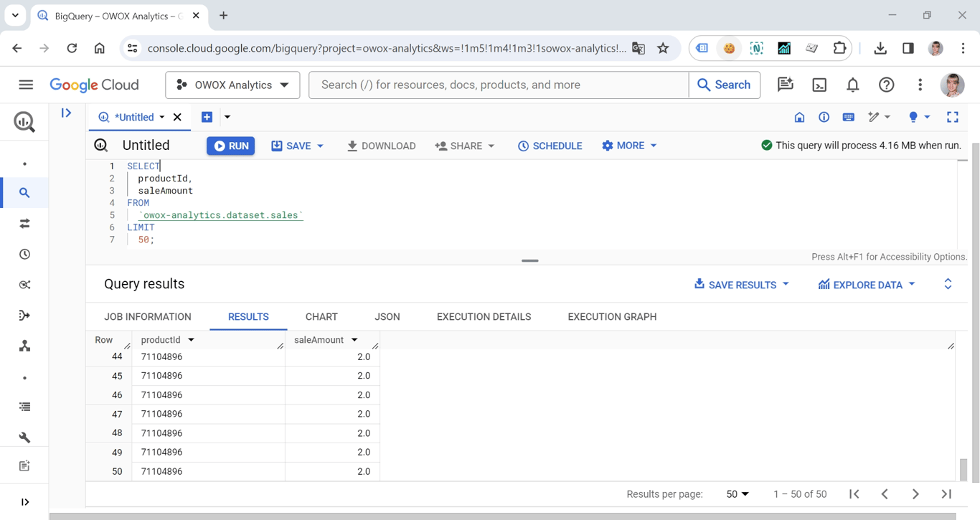Viewport: 980px width, 520px height.
Task: Open the magic wand dropdown
Action: pyautogui.click(x=879, y=117)
